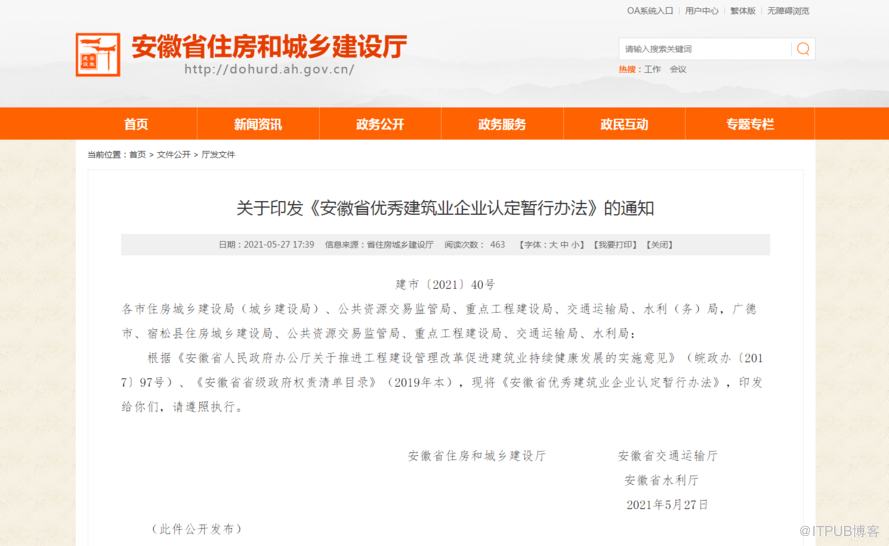Go to 首页 in the breadcrumb

138,154
